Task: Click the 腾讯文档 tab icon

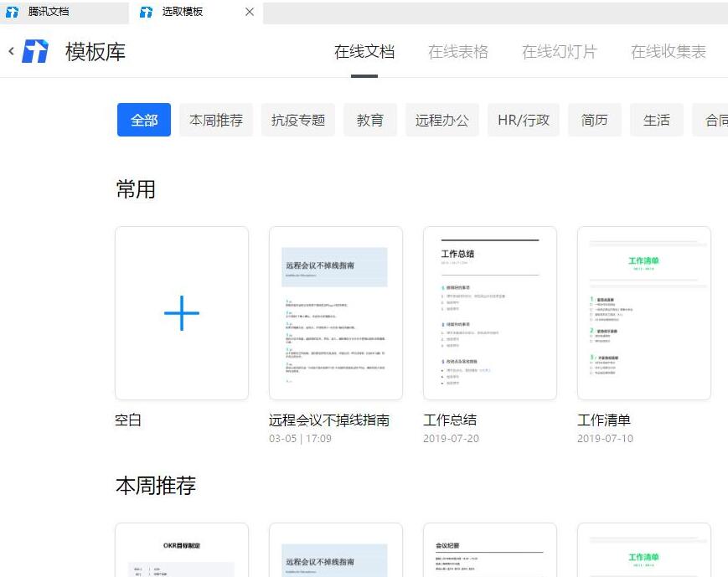Action: (11, 13)
